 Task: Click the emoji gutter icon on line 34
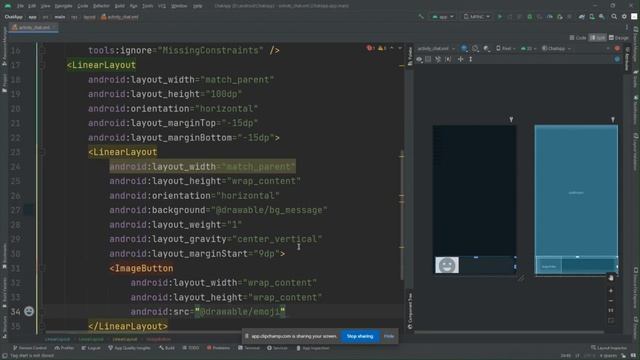(29, 311)
